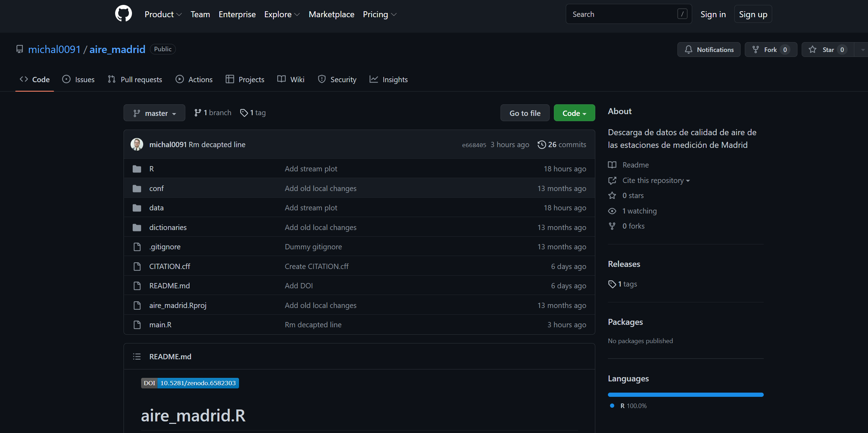The height and width of the screenshot is (433, 868).
Task: Expand the green Code dropdown button
Action: pos(574,113)
